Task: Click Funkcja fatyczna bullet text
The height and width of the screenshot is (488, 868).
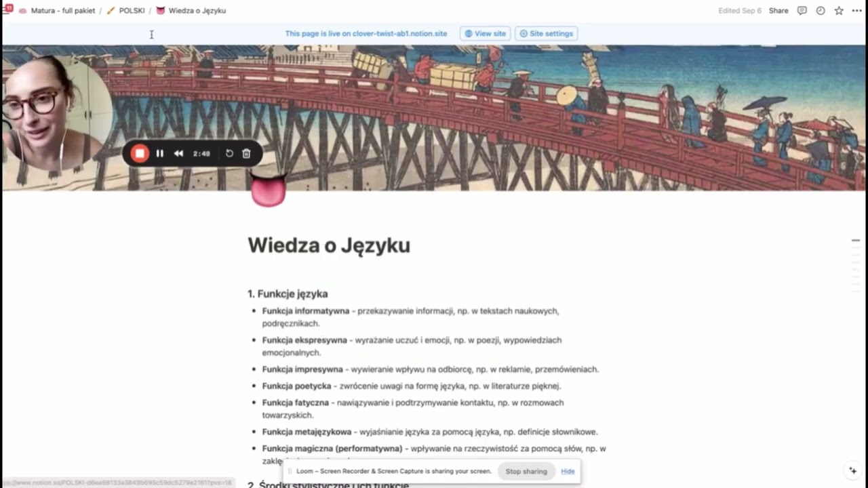Action: (x=413, y=409)
